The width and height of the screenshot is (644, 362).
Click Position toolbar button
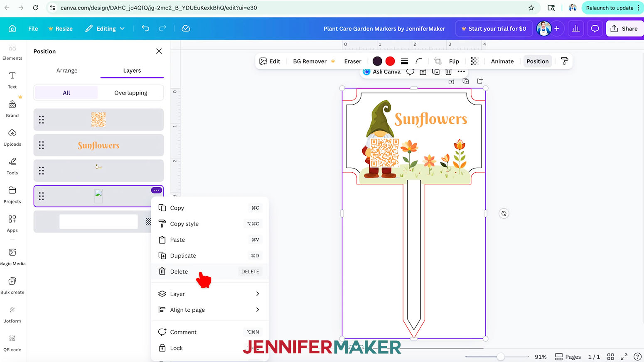[538, 61]
